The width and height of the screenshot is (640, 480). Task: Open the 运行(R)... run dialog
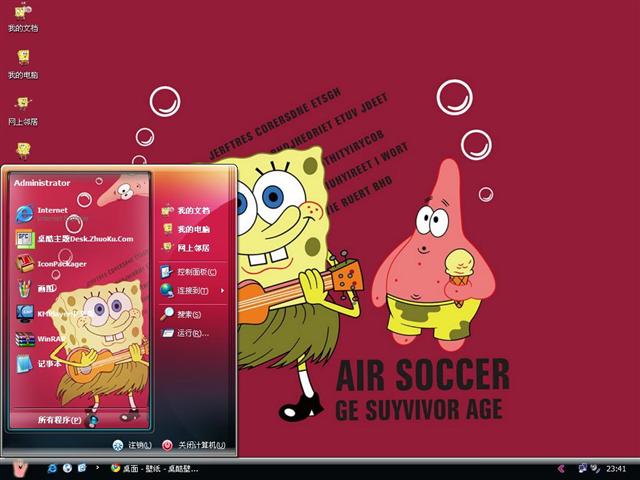[x=185, y=333]
